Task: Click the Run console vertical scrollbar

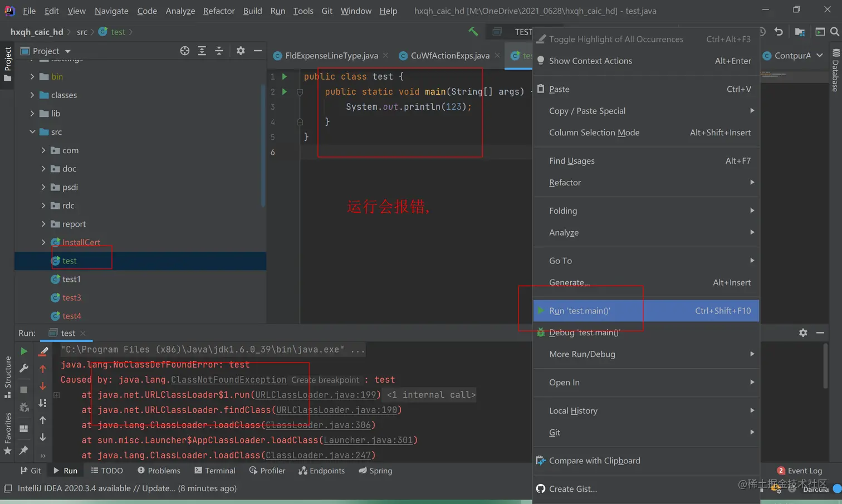Action: click(825, 366)
